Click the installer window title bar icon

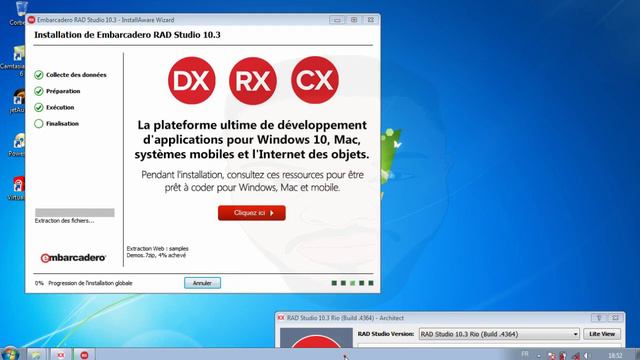point(31,20)
